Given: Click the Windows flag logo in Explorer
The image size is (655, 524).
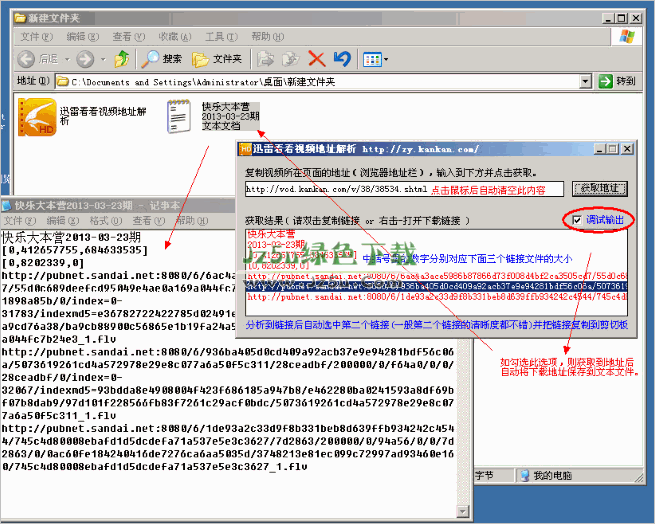Looking at the screenshot, I should pos(627,36).
